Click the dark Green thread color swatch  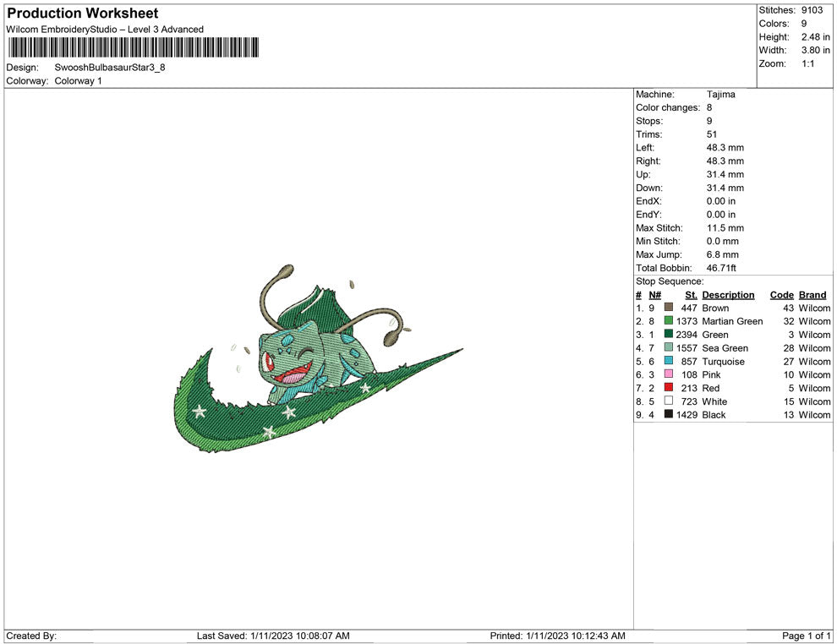point(668,334)
